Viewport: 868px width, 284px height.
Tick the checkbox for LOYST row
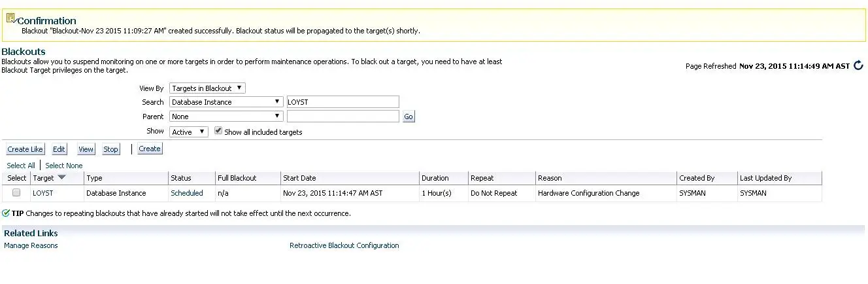[16, 193]
